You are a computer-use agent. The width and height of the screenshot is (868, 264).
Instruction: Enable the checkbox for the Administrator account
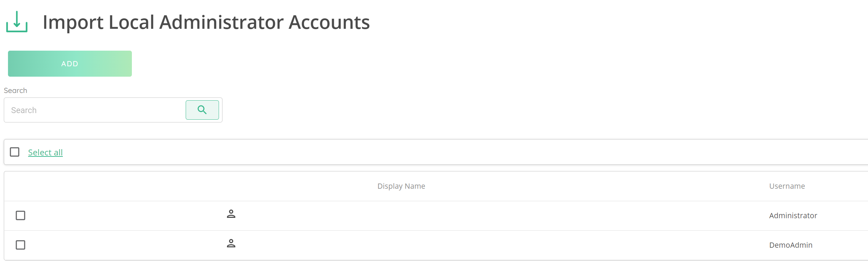tap(21, 215)
